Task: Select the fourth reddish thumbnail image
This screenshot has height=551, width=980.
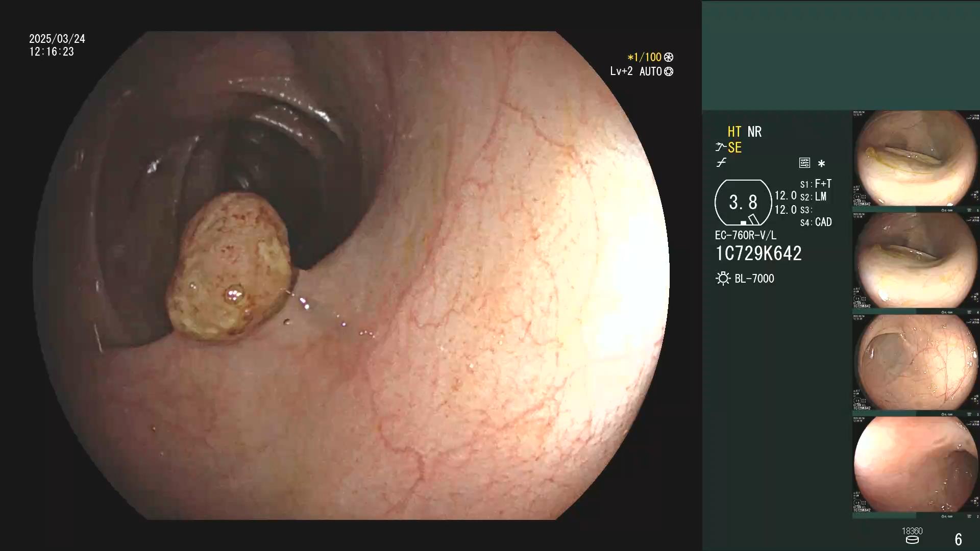Action: [916, 465]
